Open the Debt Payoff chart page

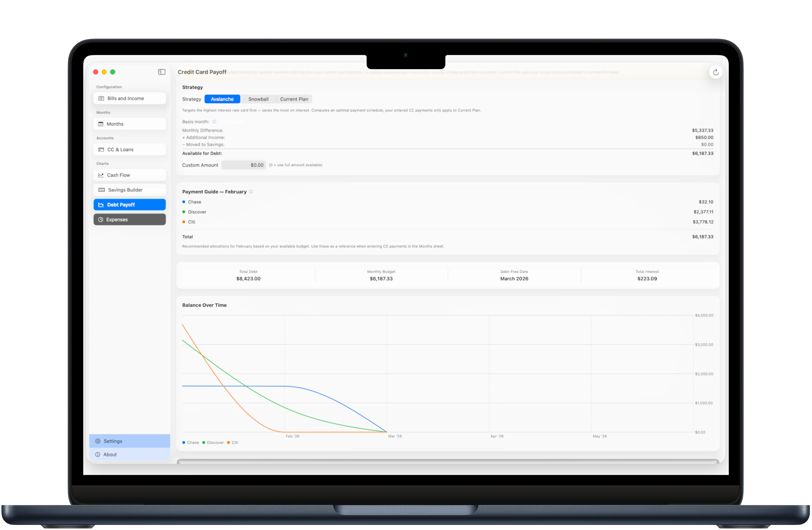click(x=129, y=205)
